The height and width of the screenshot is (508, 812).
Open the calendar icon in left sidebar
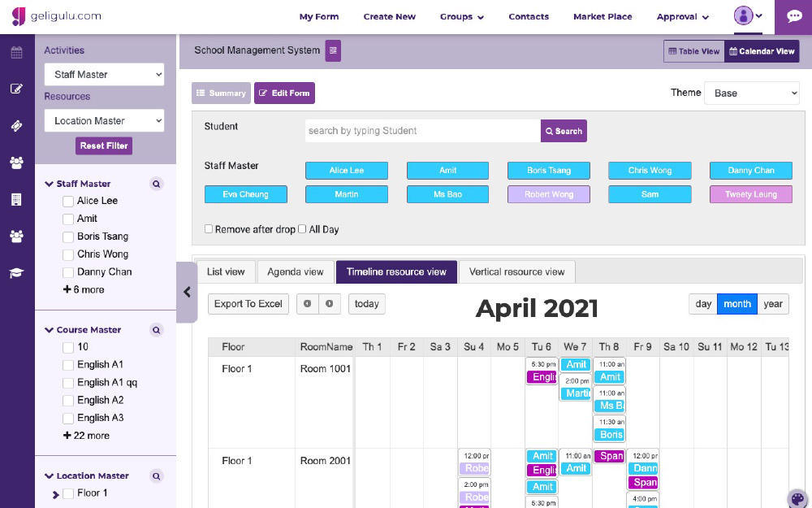[x=16, y=52]
